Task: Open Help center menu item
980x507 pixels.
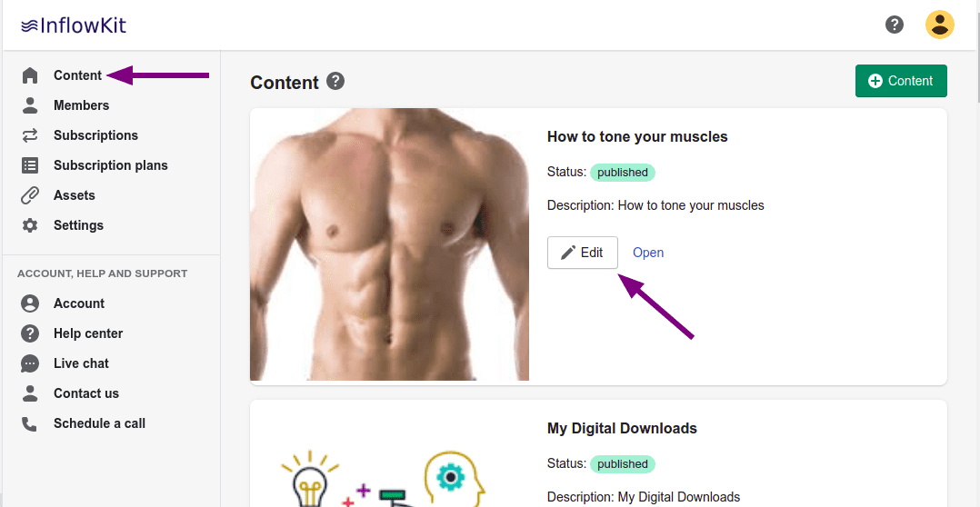Action: tap(88, 333)
